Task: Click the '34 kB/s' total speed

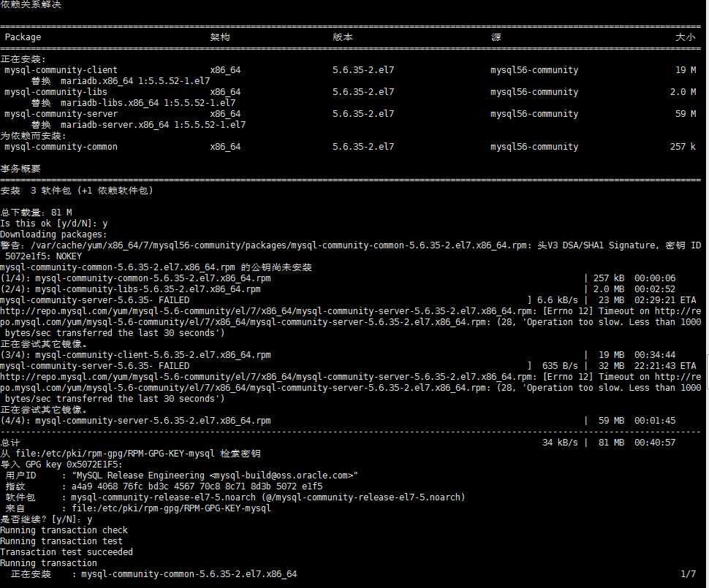Action: click(x=560, y=443)
